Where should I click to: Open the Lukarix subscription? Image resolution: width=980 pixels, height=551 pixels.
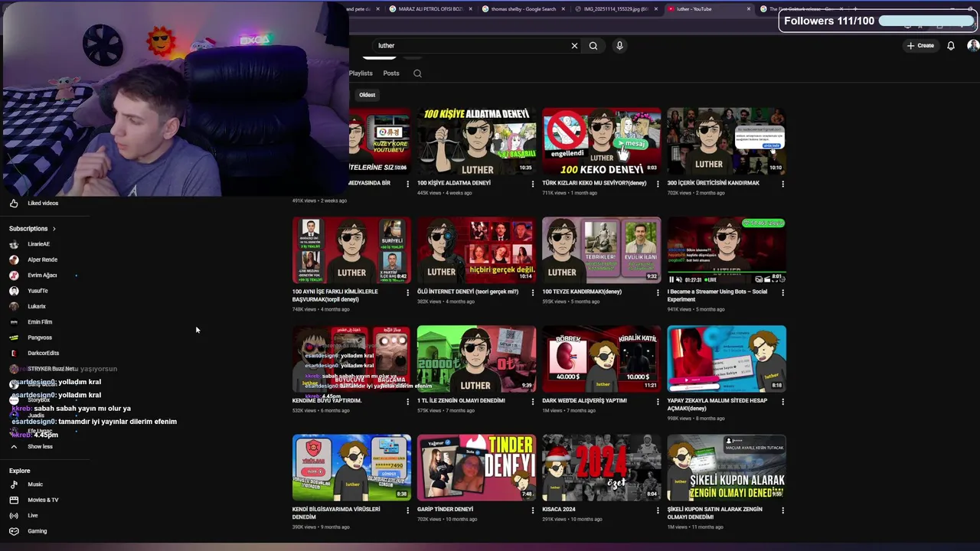click(37, 307)
